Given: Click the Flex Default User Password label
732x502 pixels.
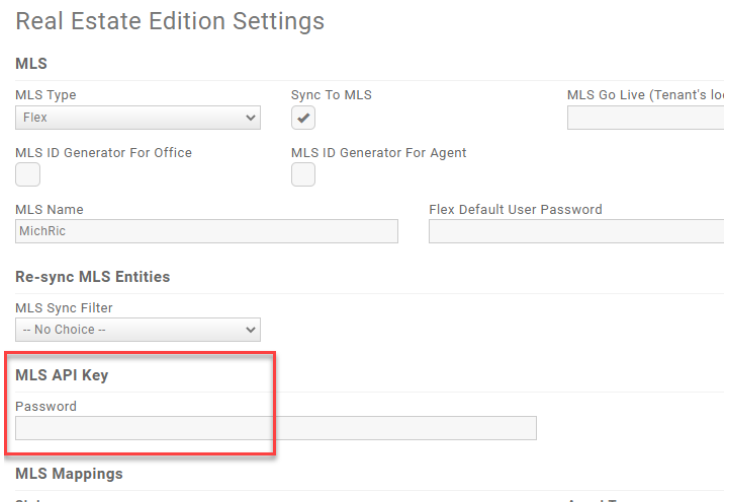Looking at the screenshot, I should (x=515, y=210).
